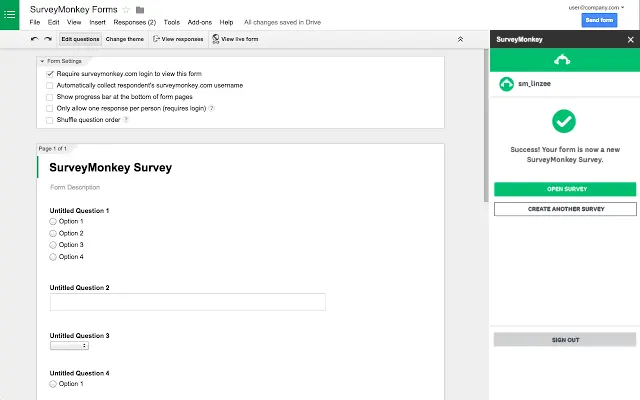This screenshot has height=400, width=640.
Task: Open the Edit menu
Action: 53,22
